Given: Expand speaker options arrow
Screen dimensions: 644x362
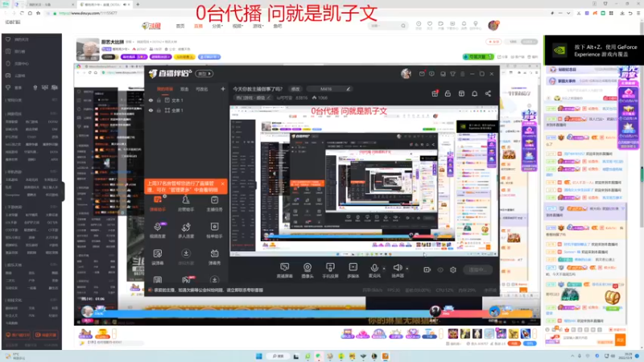Looking at the screenshot, I should tap(407, 269).
